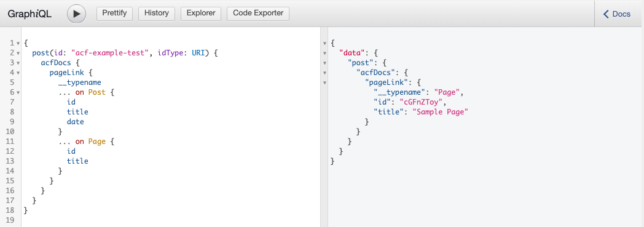Collapse the result root object fold arrow

[x=325, y=43]
